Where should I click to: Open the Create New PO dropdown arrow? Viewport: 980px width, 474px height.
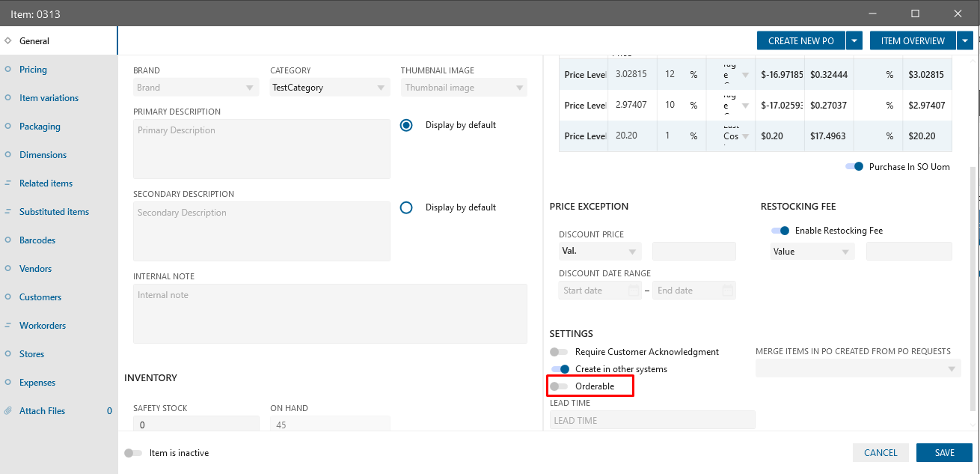pos(855,41)
